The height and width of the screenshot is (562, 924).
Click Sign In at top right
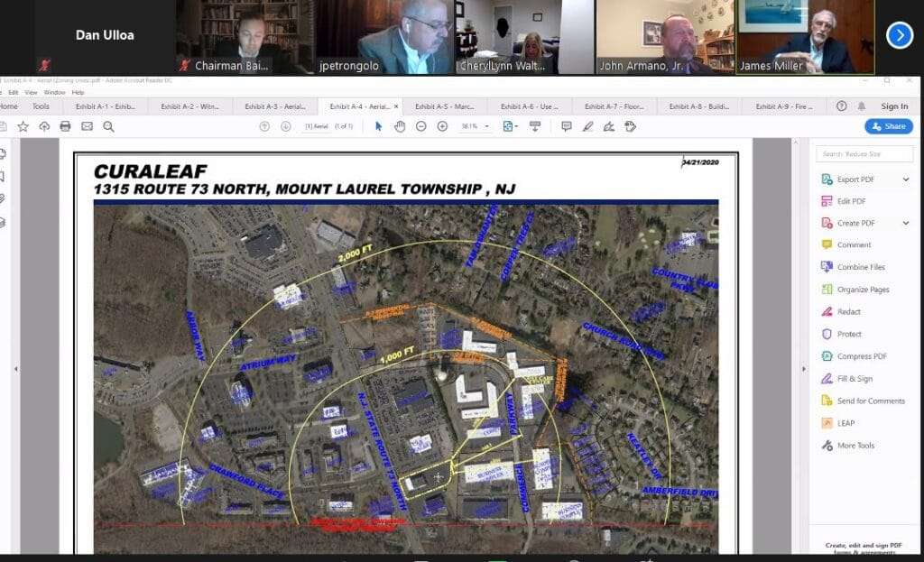coord(894,106)
